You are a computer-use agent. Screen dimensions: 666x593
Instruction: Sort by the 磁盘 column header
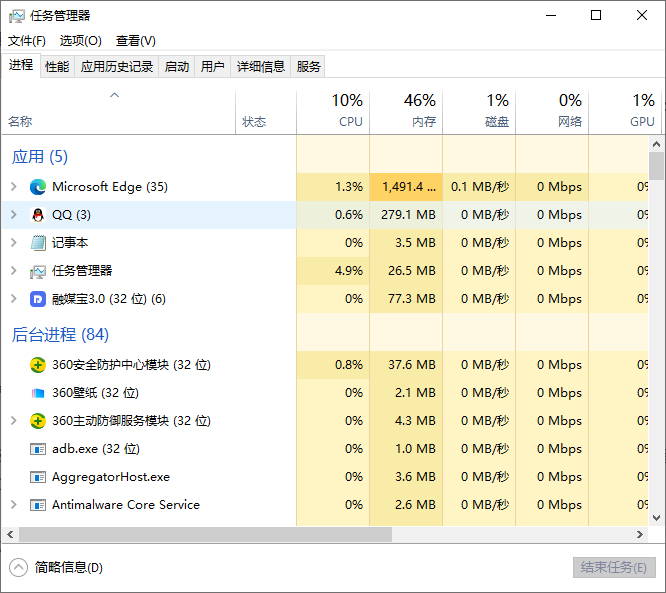point(479,113)
